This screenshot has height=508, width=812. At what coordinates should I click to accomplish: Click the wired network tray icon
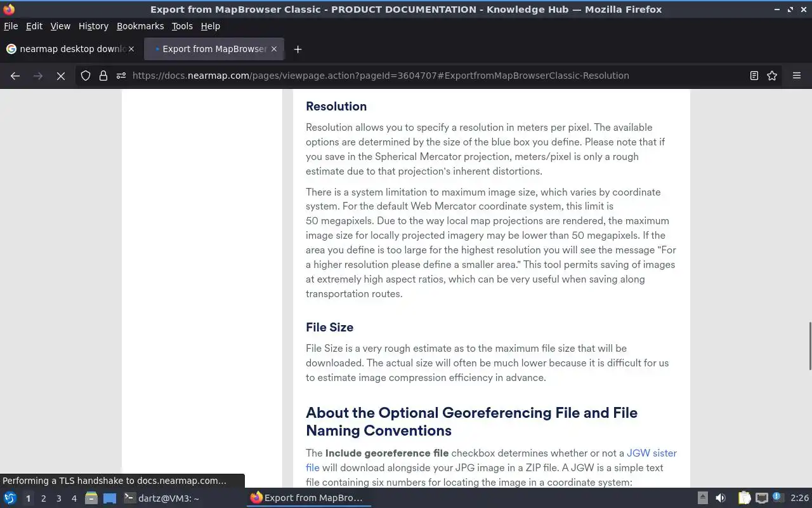[762, 498]
